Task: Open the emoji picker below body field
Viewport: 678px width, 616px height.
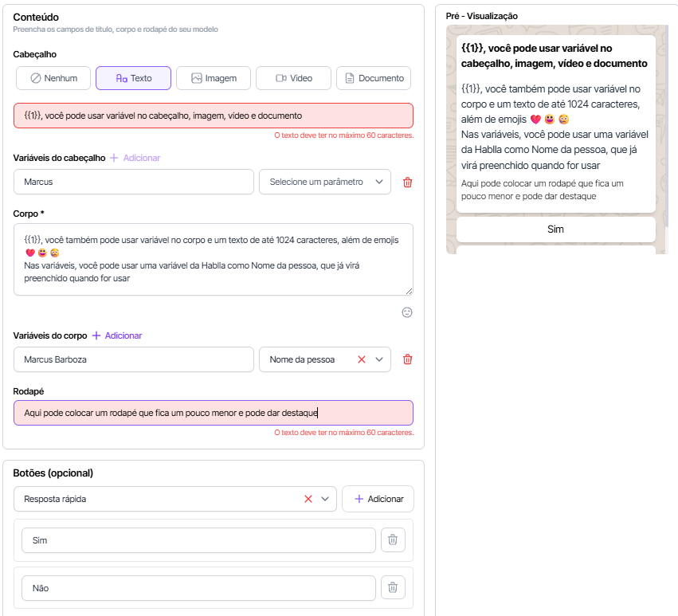Action: coord(407,312)
